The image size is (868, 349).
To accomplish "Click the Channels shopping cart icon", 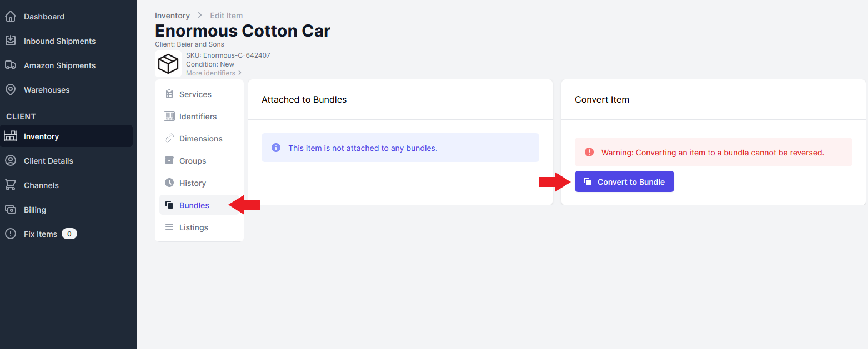I will coord(11,185).
